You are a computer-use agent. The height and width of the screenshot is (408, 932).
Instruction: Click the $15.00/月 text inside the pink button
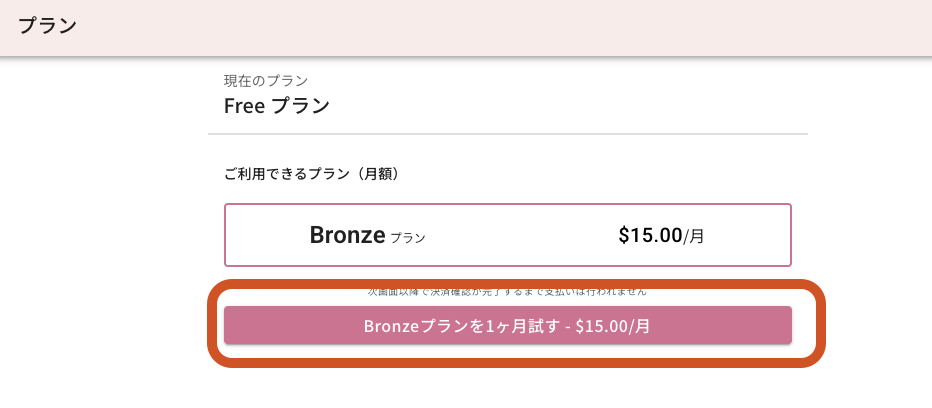coord(613,326)
